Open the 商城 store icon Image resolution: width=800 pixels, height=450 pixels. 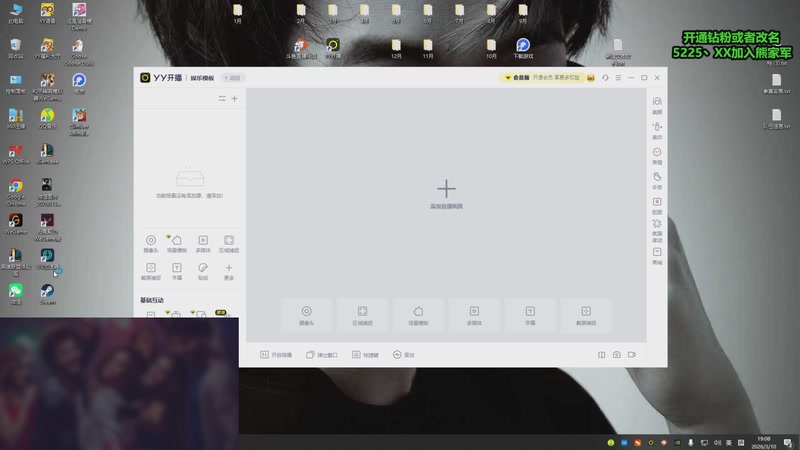[x=657, y=255]
